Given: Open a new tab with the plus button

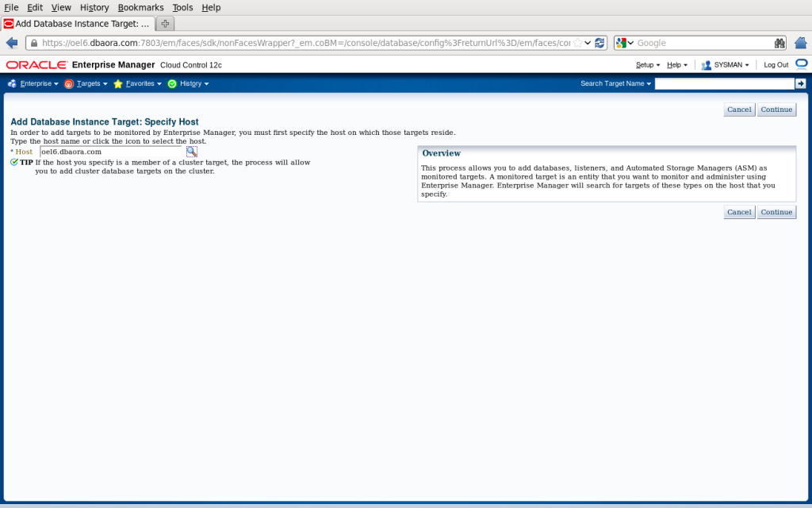Looking at the screenshot, I should pyautogui.click(x=165, y=24).
